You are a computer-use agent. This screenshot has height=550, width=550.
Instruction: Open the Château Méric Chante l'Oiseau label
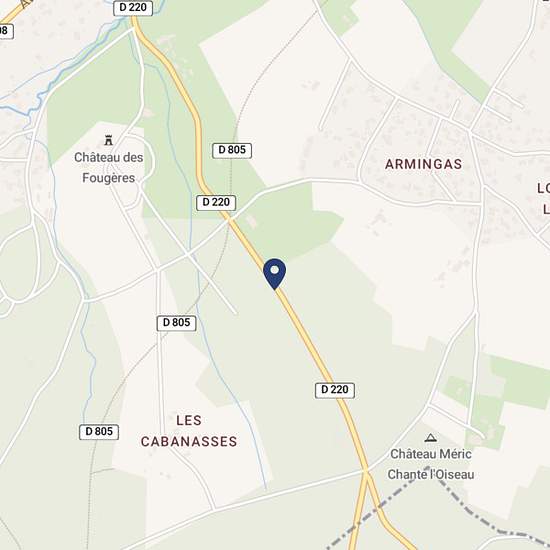tap(431, 464)
